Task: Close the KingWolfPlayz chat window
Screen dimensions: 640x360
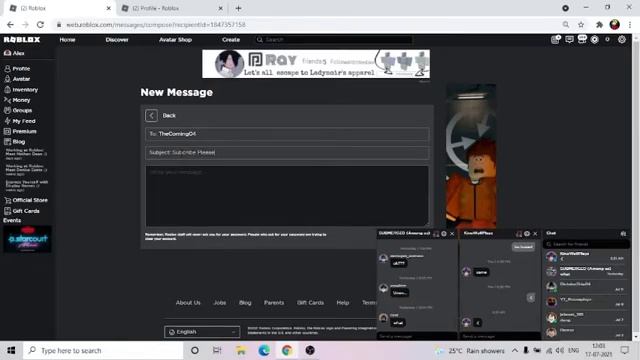Action: (535, 233)
